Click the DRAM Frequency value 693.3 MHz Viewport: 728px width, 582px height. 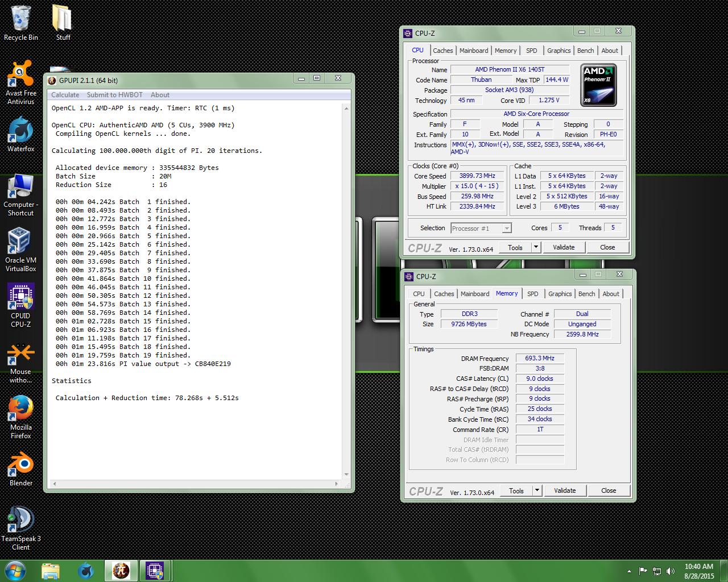(540, 358)
